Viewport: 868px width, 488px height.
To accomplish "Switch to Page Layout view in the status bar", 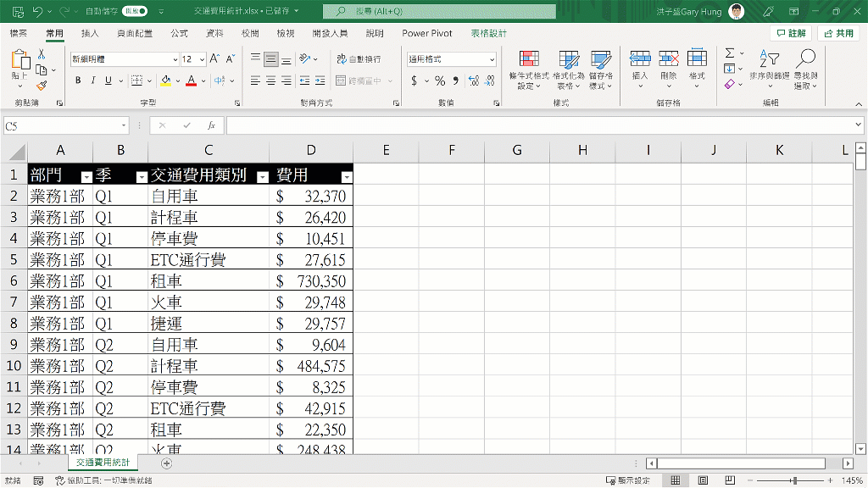I will pos(703,480).
